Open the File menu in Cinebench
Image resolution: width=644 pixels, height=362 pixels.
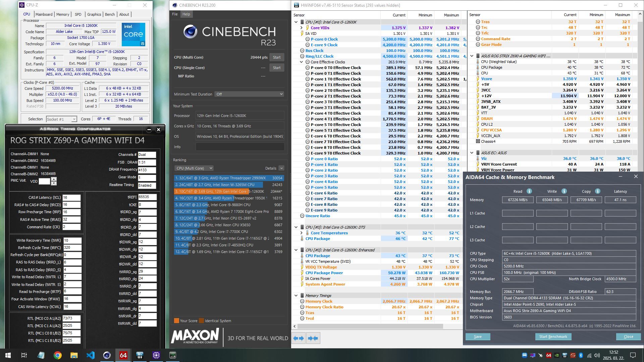point(175,14)
